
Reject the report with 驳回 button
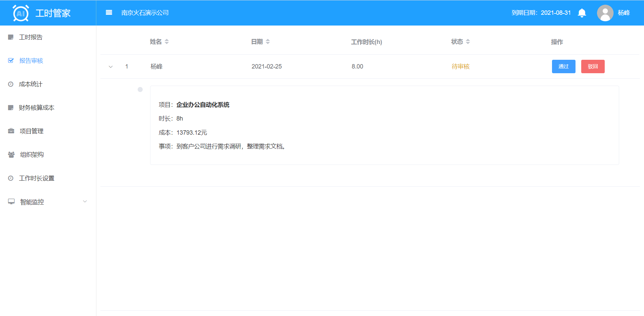click(x=593, y=66)
